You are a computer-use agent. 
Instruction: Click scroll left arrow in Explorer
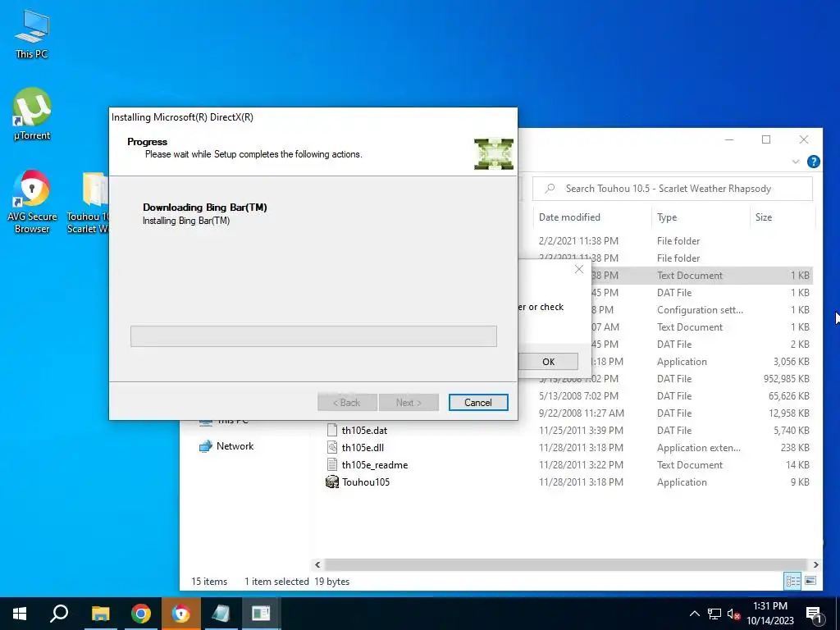317,564
